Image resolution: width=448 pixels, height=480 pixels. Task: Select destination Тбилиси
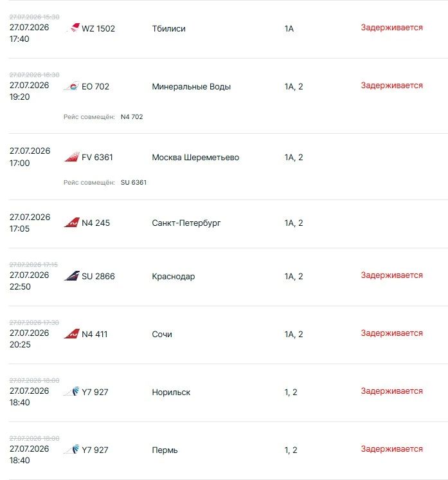169,28
